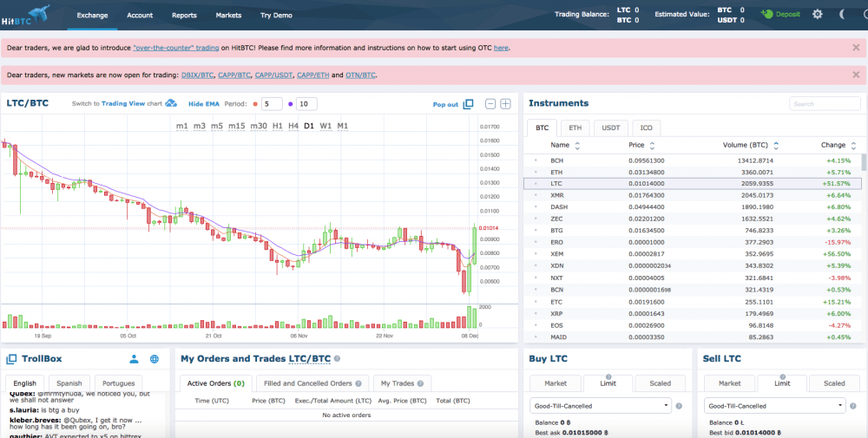Select Market tab in Buy LTC
The width and height of the screenshot is (868, 438).
coord(556,383)
